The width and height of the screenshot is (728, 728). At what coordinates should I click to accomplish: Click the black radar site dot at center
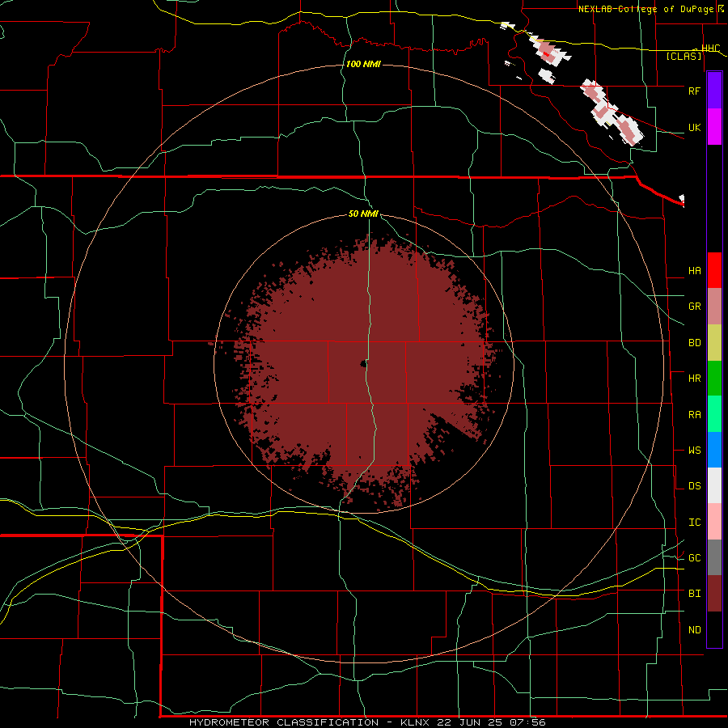coord(363,364)
